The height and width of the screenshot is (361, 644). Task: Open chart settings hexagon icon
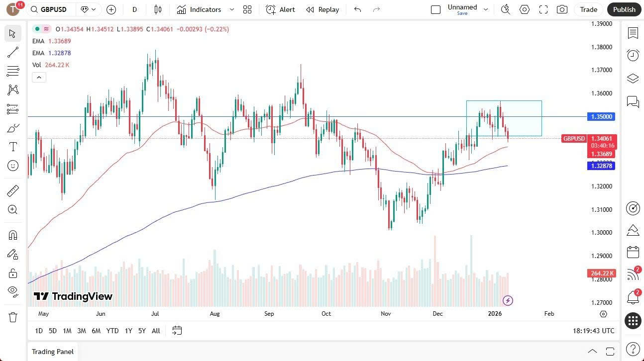[x=525, y=9]
